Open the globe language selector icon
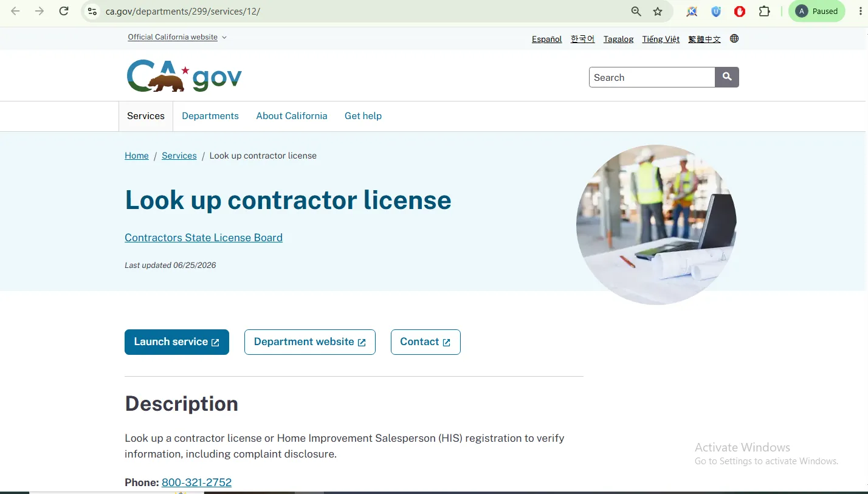The image size is (868, 494). point(734,38)
